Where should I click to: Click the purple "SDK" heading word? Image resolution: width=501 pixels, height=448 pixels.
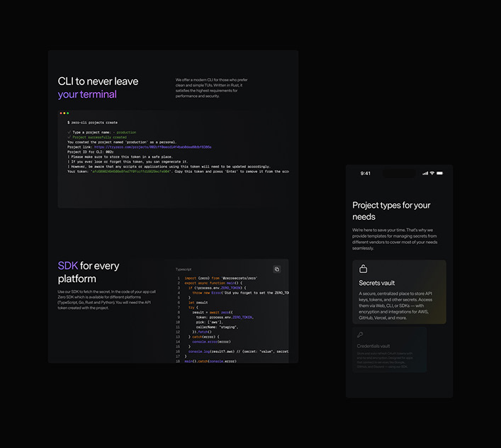pos(68,266)
